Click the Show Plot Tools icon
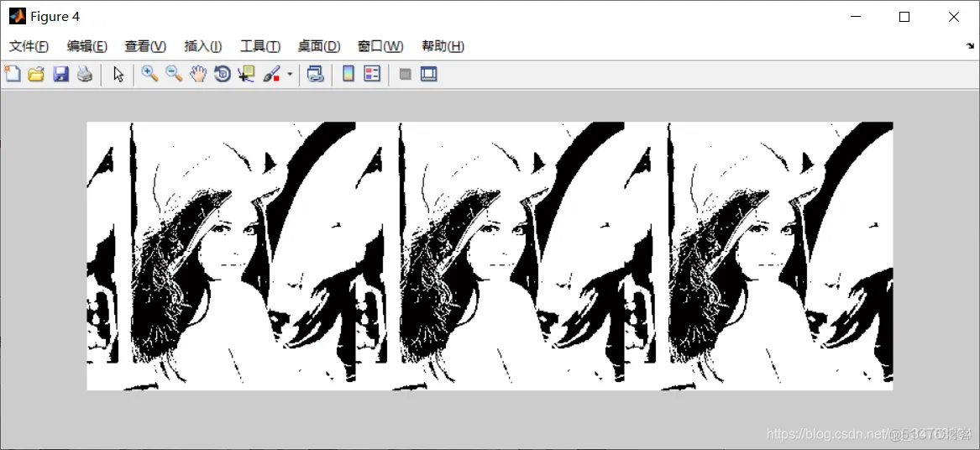The height and width of the screenshot is (450, 980). pos(429,75)
